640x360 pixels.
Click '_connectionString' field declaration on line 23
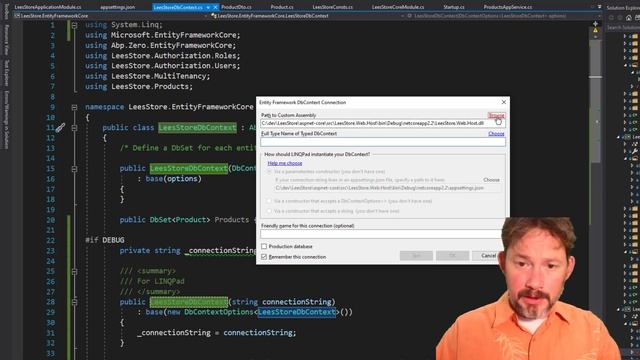(220, 251)
